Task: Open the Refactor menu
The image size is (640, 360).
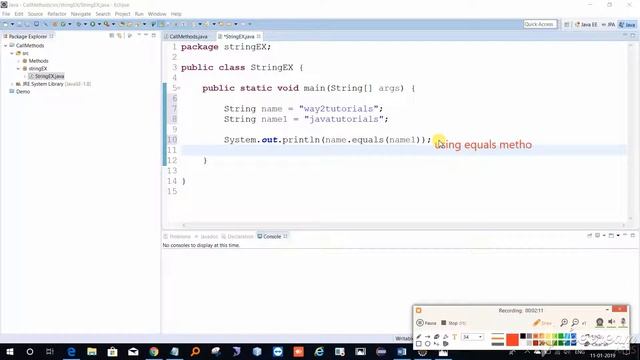Action: pyautogui.click(x=57, y=14)
